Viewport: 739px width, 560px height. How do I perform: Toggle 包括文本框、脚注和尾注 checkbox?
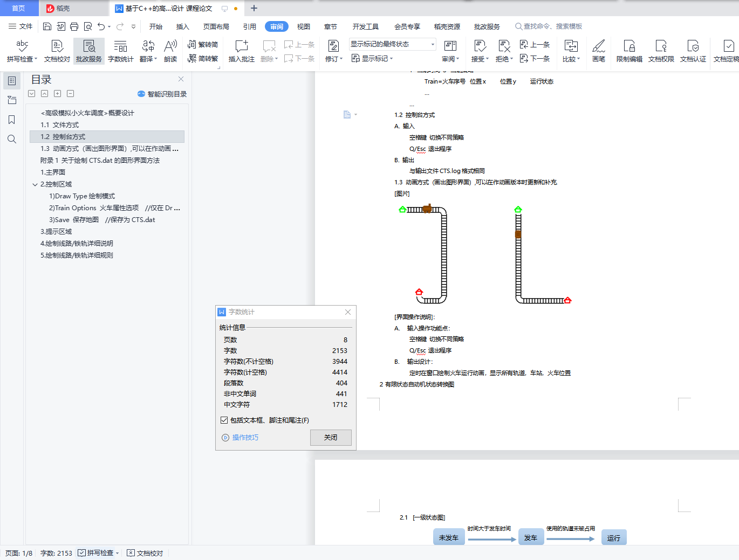pos(224,420)
